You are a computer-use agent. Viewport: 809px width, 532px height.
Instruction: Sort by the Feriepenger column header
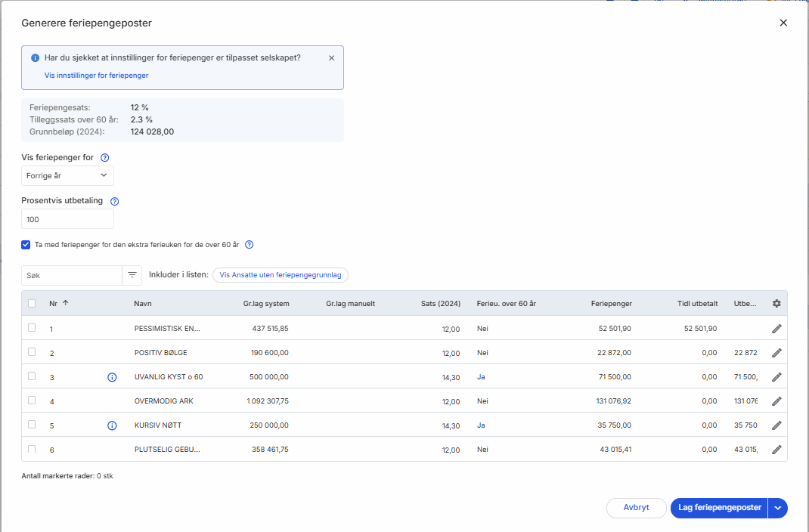[x=611, y=304]
